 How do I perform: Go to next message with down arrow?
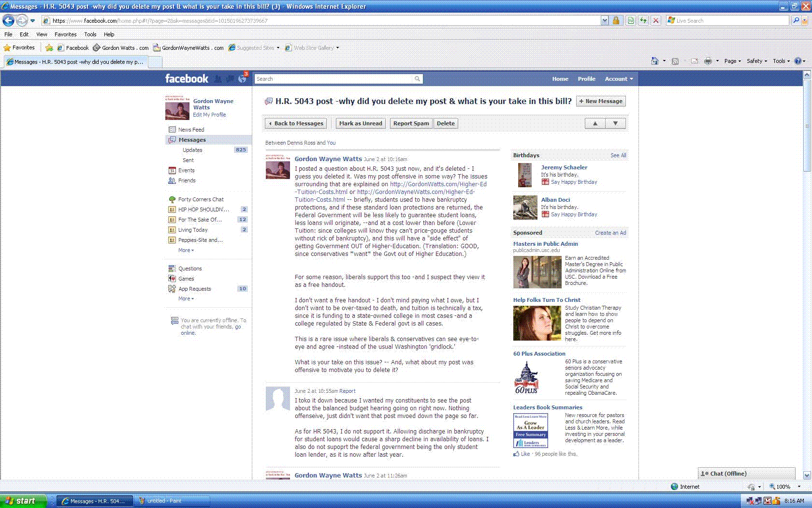[615, 123]
